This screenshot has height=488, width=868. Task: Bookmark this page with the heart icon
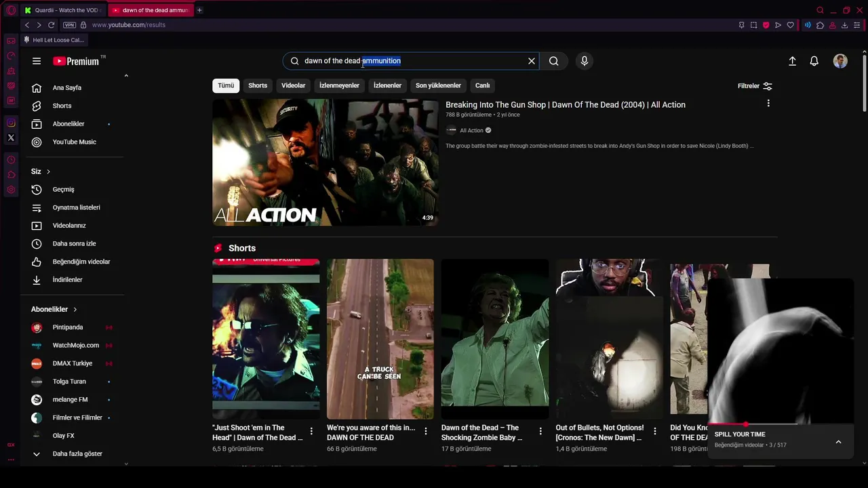(790, 25)
